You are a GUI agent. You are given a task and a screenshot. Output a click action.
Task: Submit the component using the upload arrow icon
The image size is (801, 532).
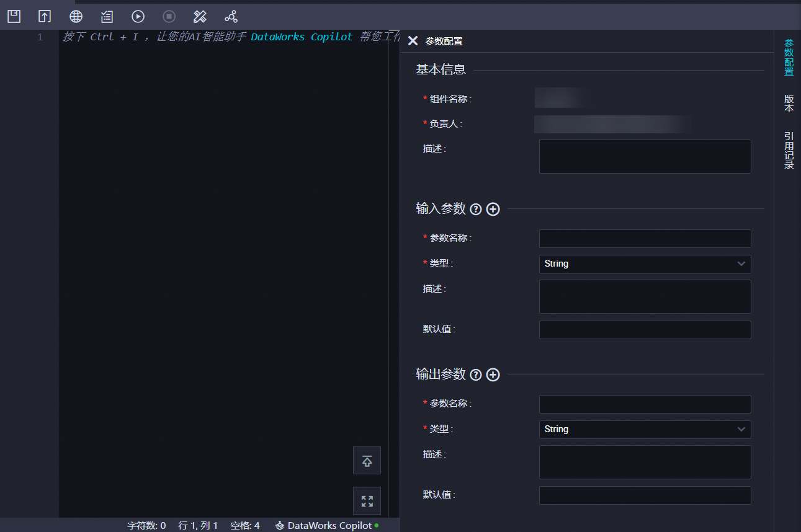point(45,17)
